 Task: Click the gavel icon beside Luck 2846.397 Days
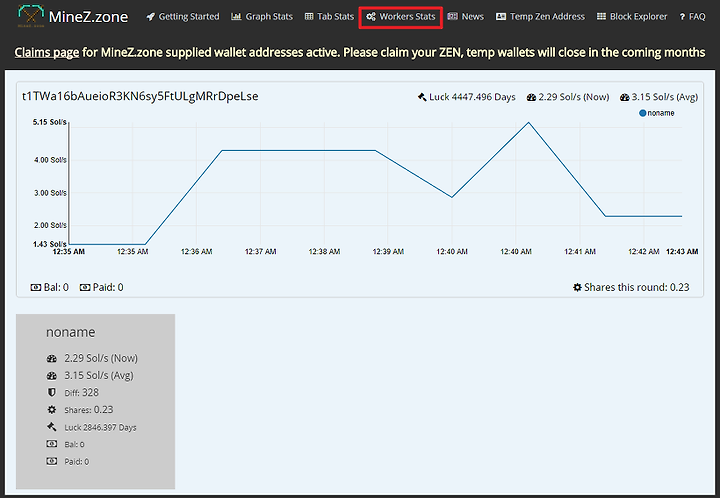click(x=51, y=427)
